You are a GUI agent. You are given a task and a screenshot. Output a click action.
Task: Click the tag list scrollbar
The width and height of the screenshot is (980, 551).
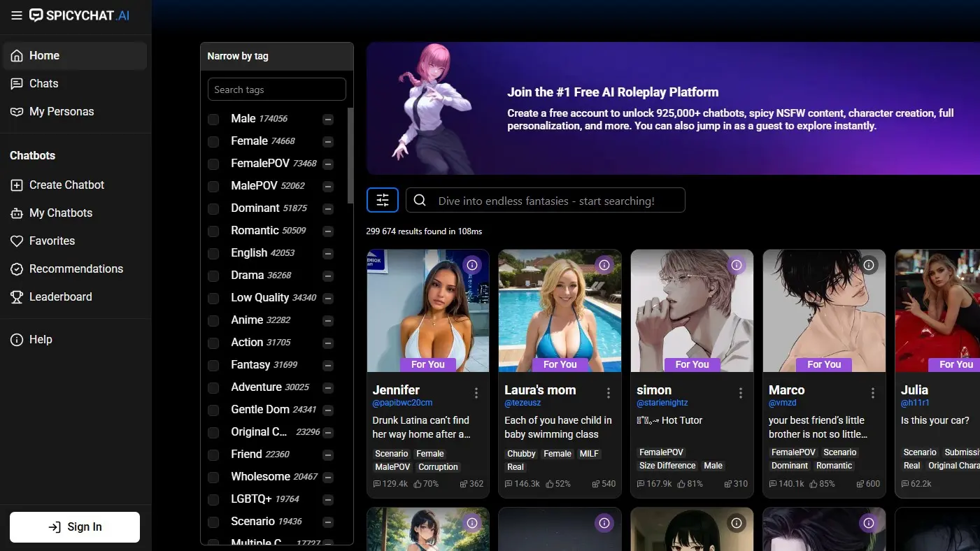coord(350,155)
